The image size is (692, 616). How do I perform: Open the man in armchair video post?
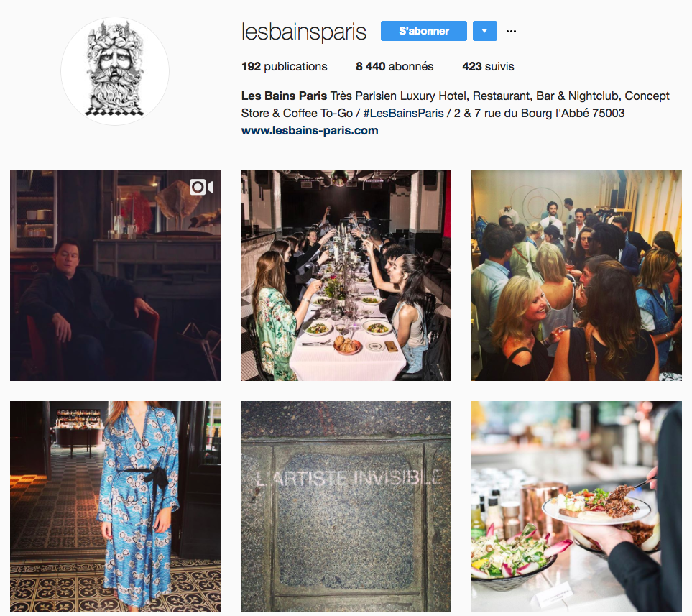(115, 275)
